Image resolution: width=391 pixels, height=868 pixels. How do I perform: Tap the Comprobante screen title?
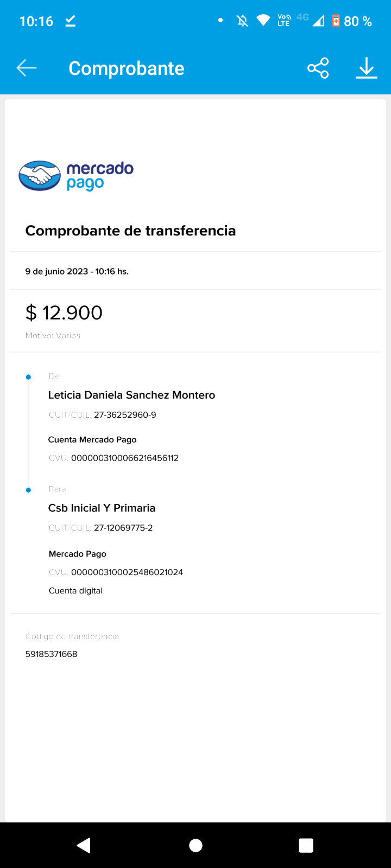coord(126,68)
